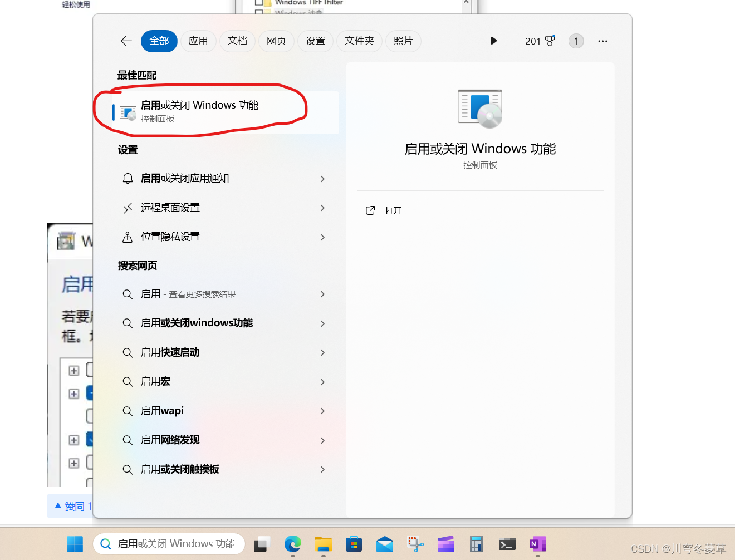The height and width of the screenshot is (560, 735).
Task: Open OneNote from taskbar
Action: point(537,544)
